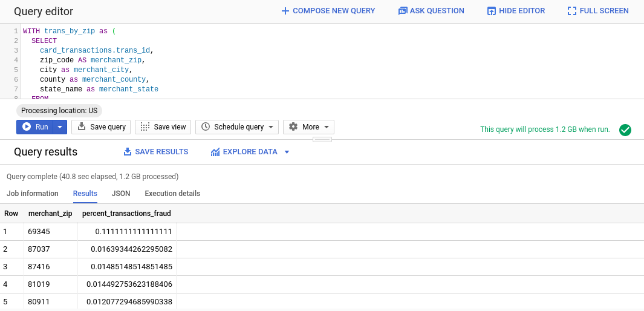
Task: Click the green query validation checkmark
Action: click(625, 129)
